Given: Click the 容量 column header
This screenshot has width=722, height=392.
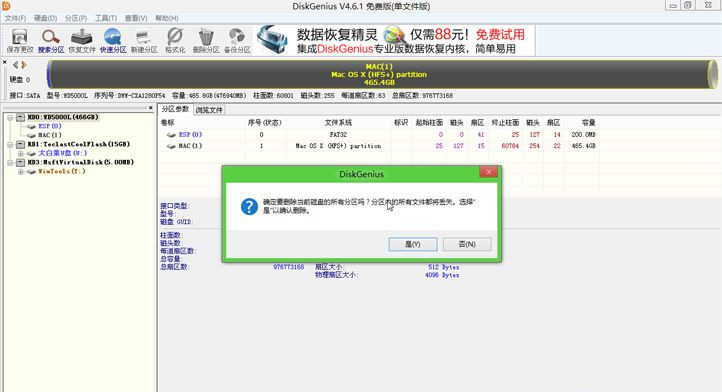Looking at the screenshot, I should (x=588, y=123).
